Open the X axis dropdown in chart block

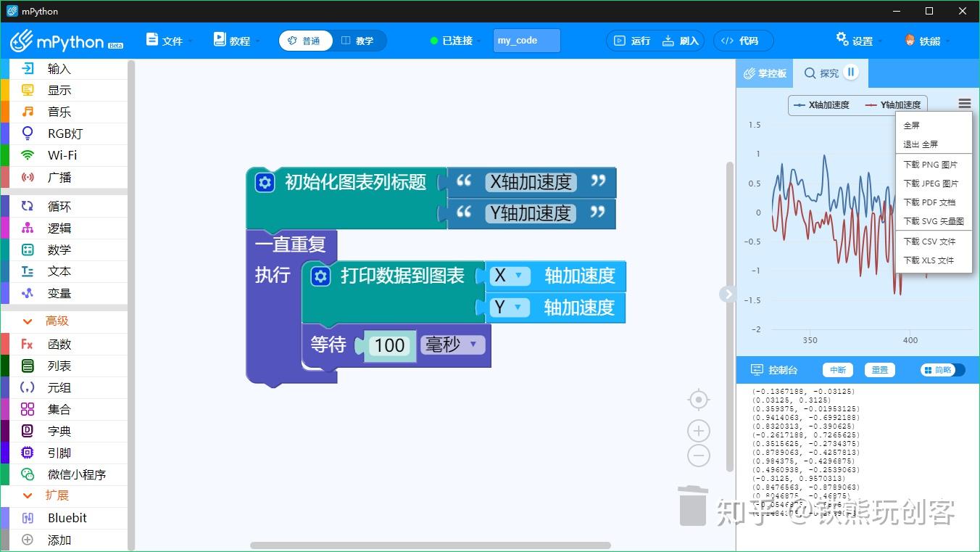(x=510, y=276)
